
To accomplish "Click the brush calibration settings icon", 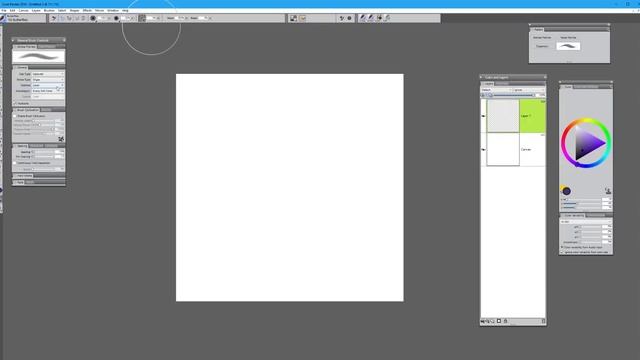I will click(x=61, y=139).
